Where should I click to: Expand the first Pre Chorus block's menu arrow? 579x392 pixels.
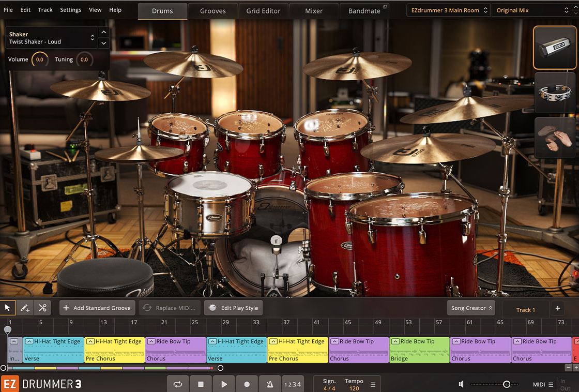90,341
